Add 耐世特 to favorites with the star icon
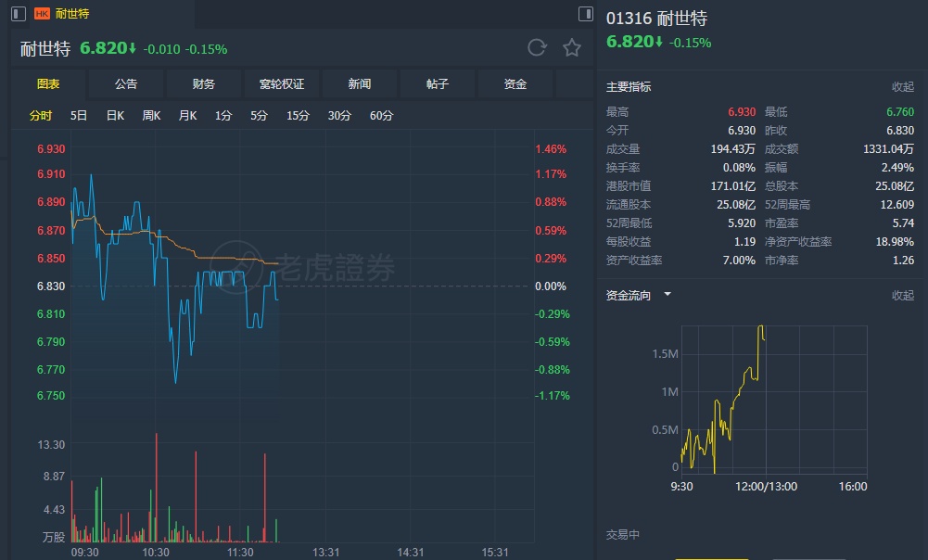Image resolution: width=928 pixels, height=560 pixels. point(572,48)
